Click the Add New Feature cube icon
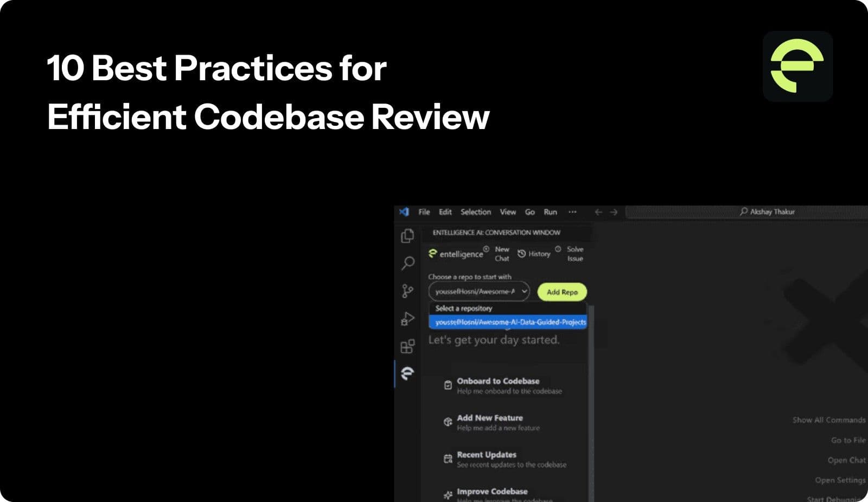Screen dimensions: 868x502 click(x=448, y=422)
